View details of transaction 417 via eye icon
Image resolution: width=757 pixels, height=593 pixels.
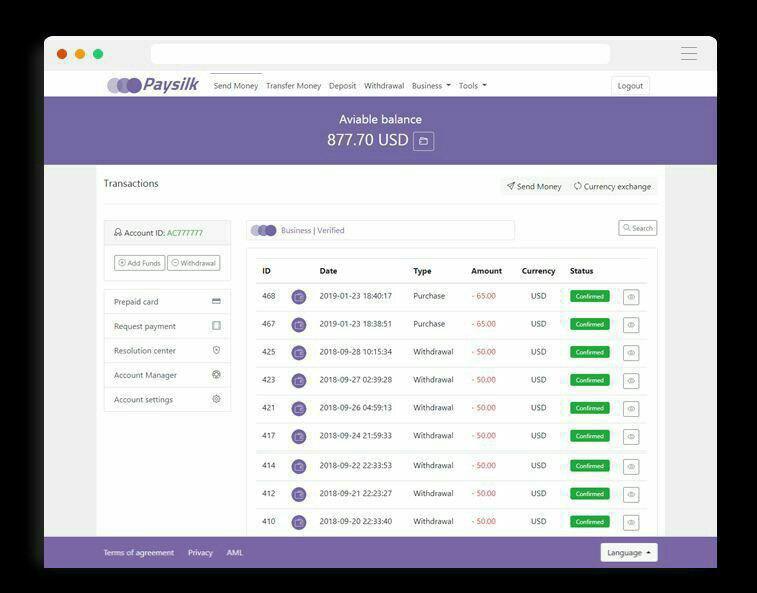631,437
